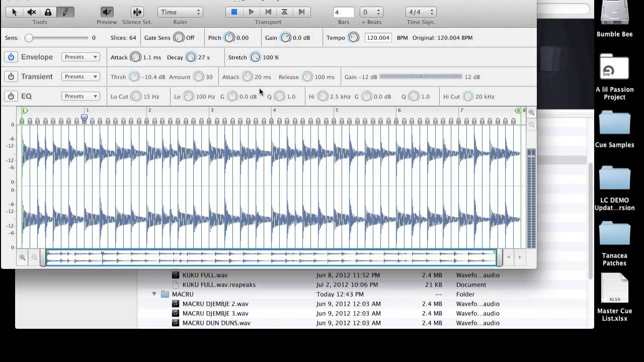This screenshot has height=362, width=644.
Task: Open the Transient Presets dropdown
Action: pyautogui.click(x=80, y=76)
